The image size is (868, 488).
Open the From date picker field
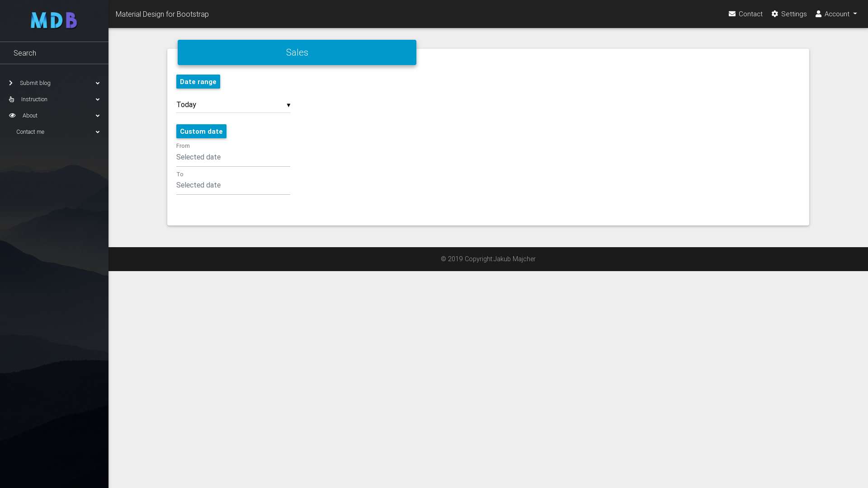point(233,157)
